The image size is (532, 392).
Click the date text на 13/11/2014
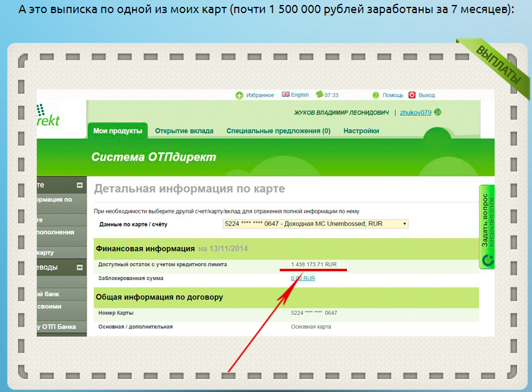(x=223, y=249)
